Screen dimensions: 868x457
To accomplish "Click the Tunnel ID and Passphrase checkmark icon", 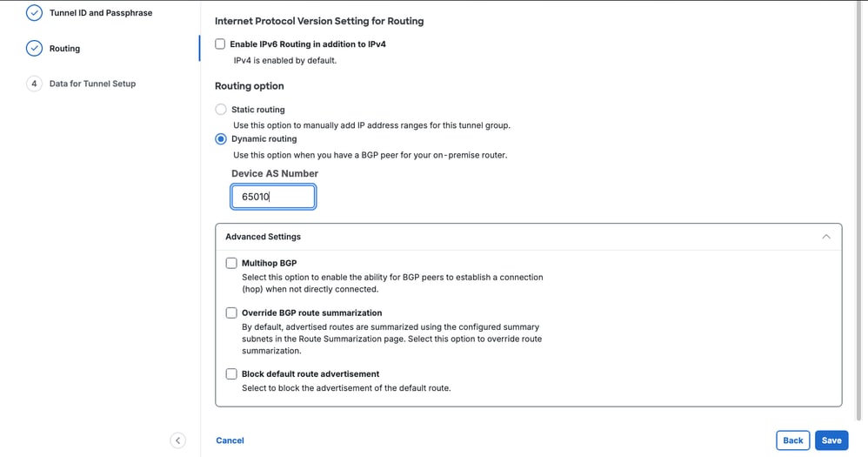I will 34,13.
